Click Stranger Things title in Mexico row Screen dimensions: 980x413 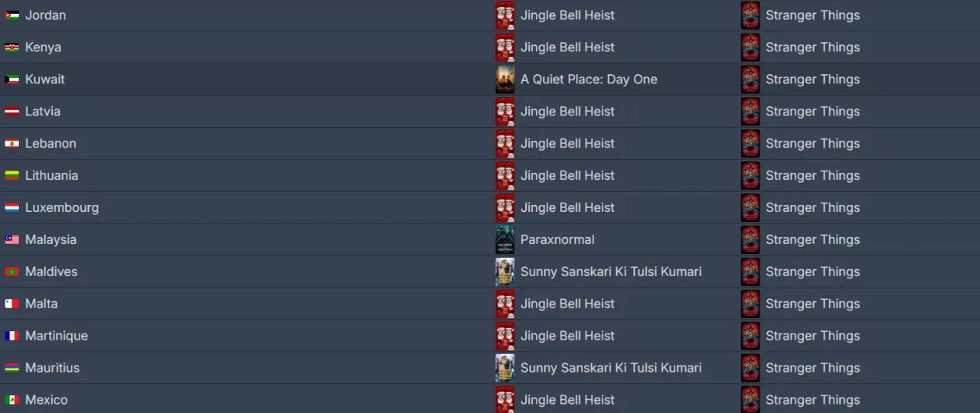(x=812, y=400)
